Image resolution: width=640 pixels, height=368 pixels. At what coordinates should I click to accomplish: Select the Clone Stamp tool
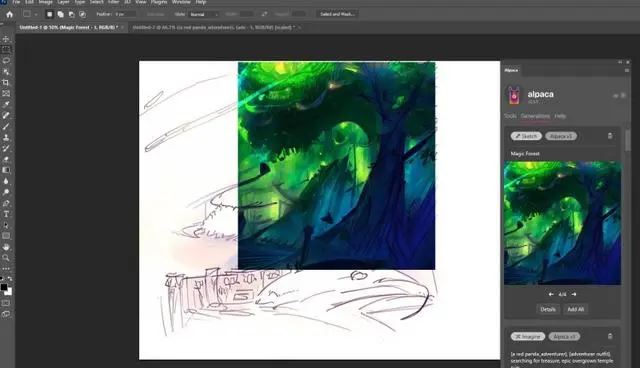pyautogui.click(x=6, y=137)
